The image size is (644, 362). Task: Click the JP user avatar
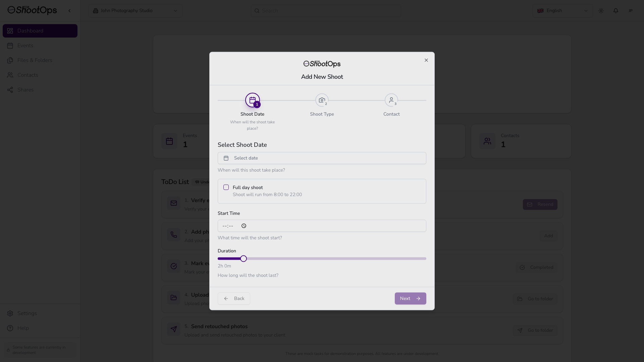[x=631, y=11]
